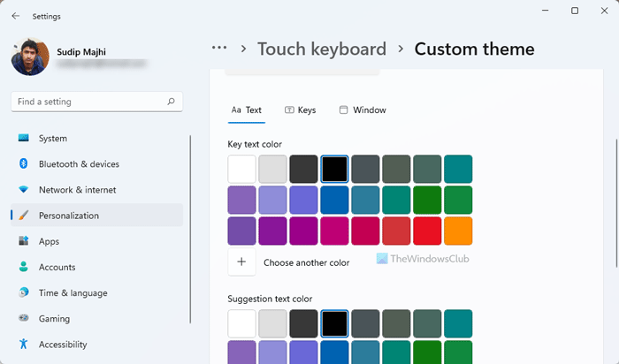Image resolution: width=619 pixels, height=364 pixels.
Task: Switch to the Keys tab
Action: click(301, 110)
